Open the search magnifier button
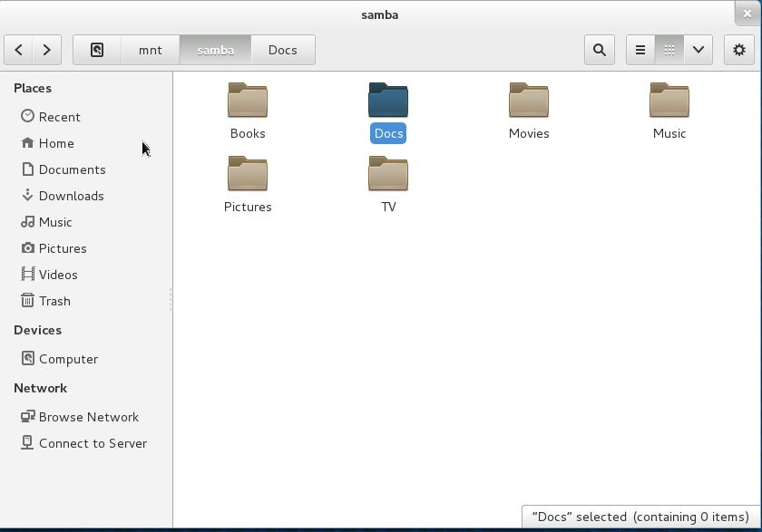 click(x=600, y=50)
